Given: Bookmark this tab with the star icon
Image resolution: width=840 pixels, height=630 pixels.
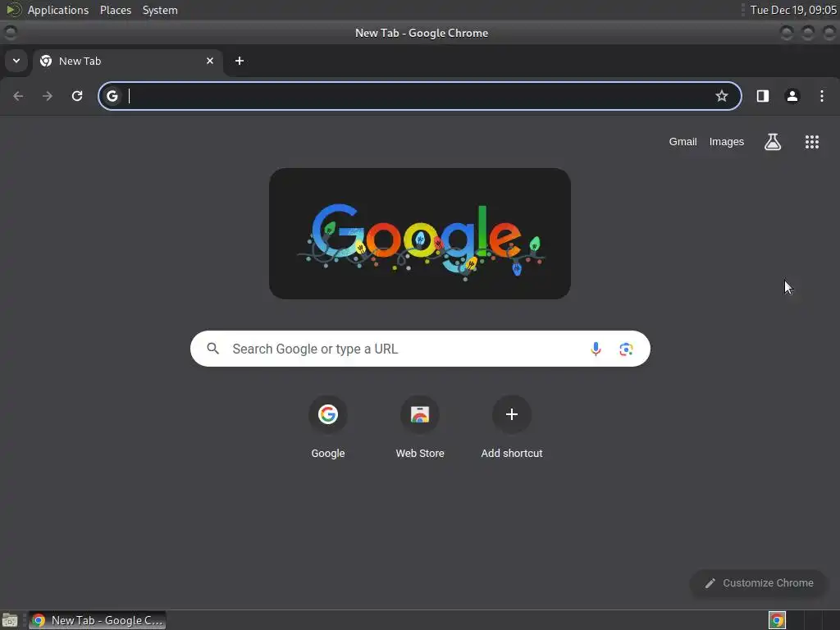Looking at the screenshot, I should point(722,96).
